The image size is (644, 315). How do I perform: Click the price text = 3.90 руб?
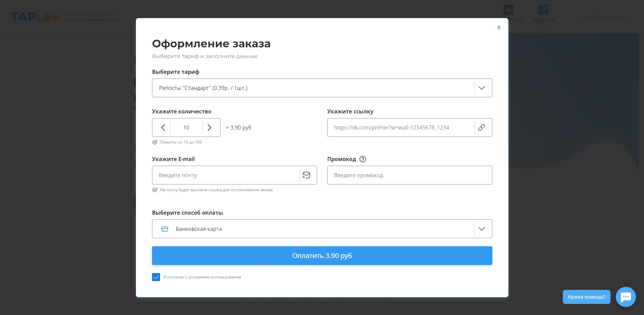239,127
